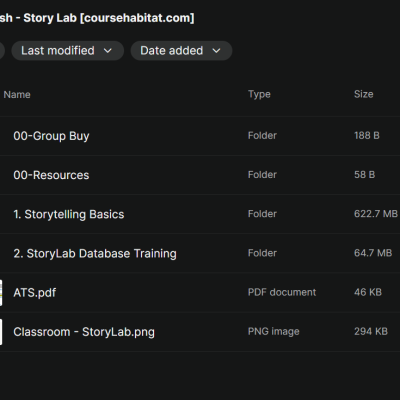400x400 pixels.
Task: Click the Classroom - StoryLab.png thumbnail icon
Action: point(1,332)
